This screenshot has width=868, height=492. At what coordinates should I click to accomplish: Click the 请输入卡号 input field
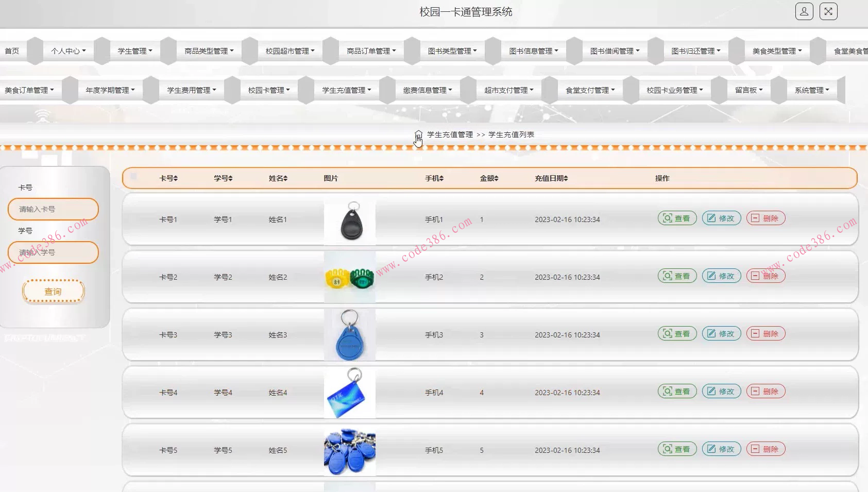coord(53,209)
